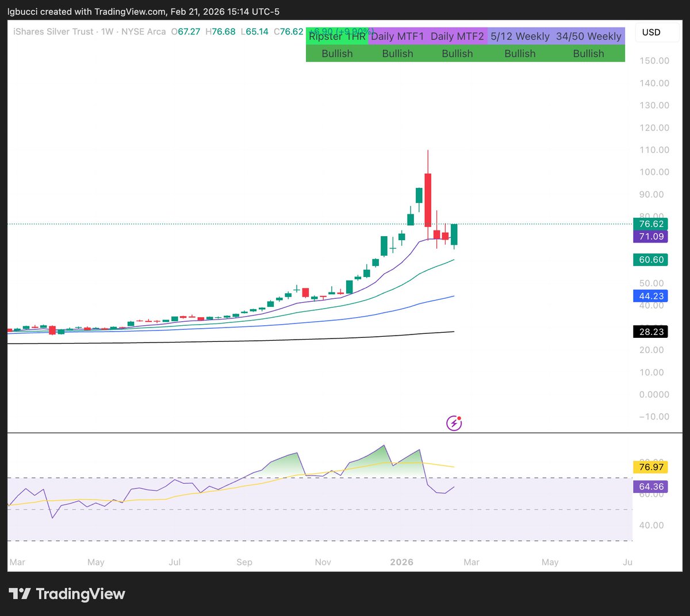The height and width of the screenshot is (616, 690).
Task: Click the 2026 label on time axis
Action: [x=401, y=562]
